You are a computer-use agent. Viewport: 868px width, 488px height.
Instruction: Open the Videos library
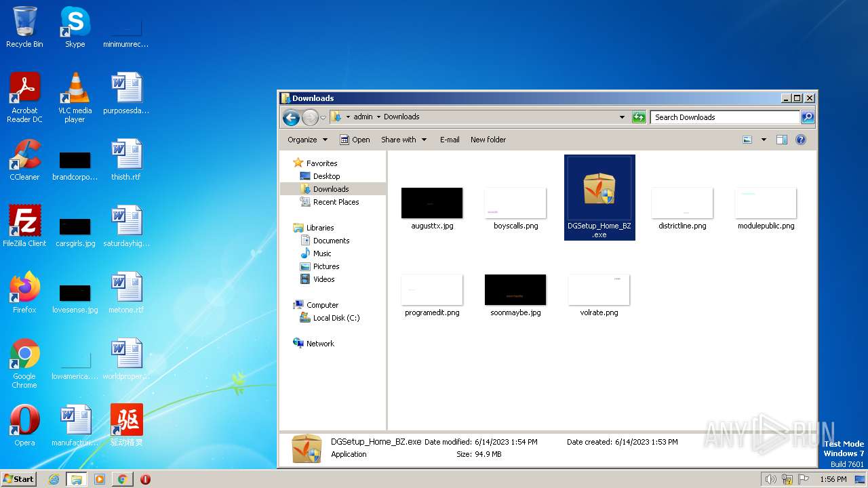click(x=323, y=279)
